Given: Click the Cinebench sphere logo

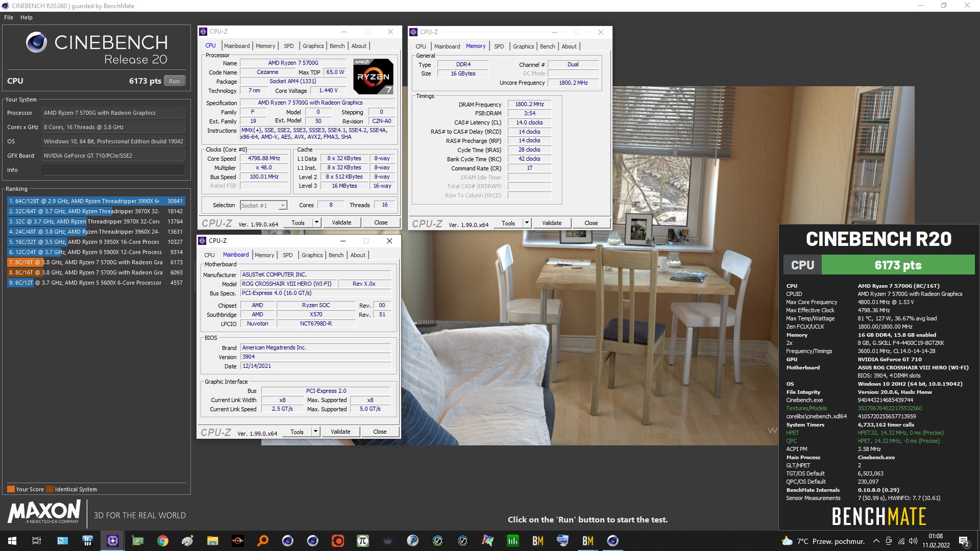Looking at the screenshot, I should click(37, 42).
